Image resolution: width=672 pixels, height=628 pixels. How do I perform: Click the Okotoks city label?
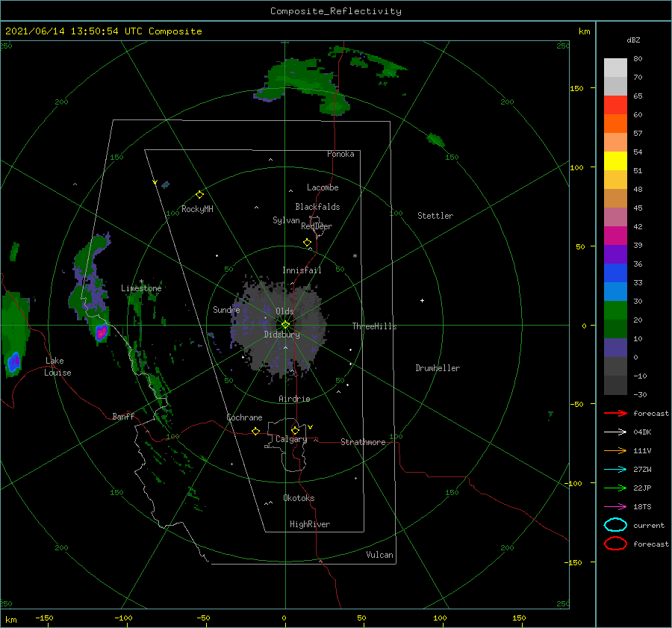pos(299,498)
